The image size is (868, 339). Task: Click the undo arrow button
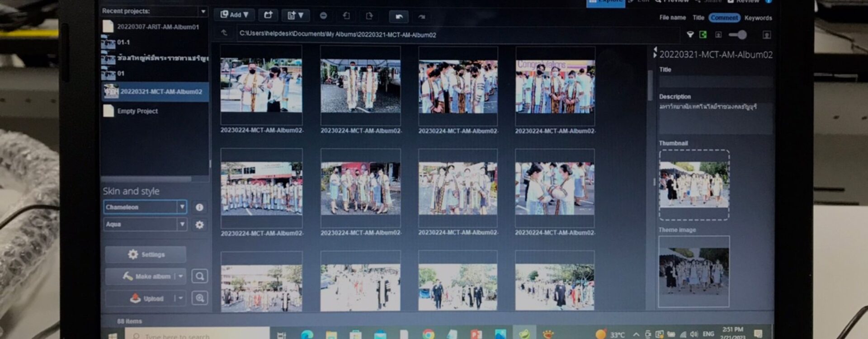pos(399,17)
